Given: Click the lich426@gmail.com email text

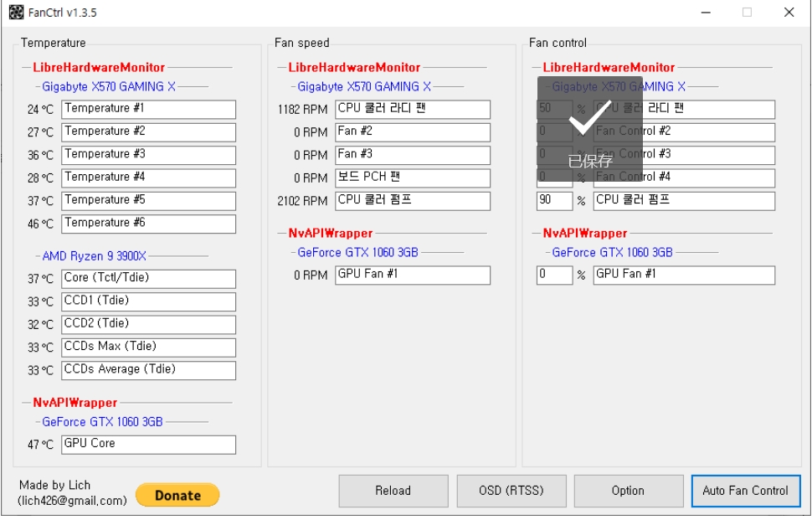Looking at the screenshot, I should click(72, 501).
